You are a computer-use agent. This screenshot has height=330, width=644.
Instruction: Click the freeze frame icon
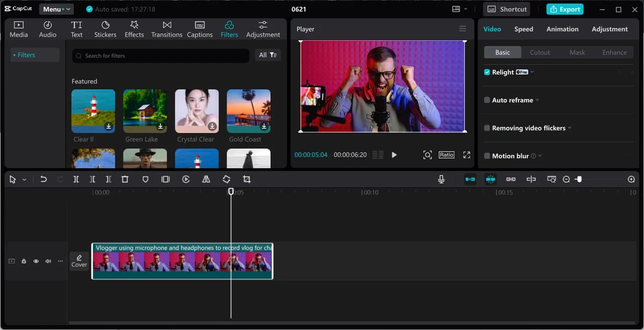point(166,179)
